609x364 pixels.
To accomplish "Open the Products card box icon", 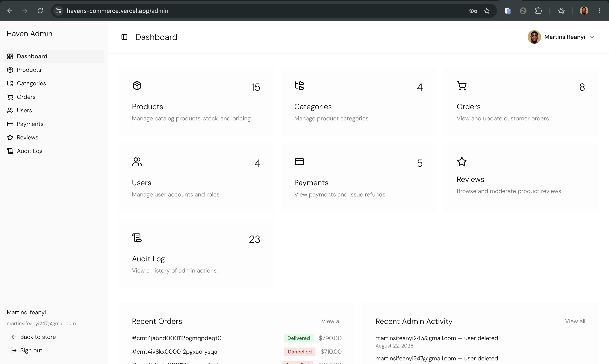I will [137, 86].
